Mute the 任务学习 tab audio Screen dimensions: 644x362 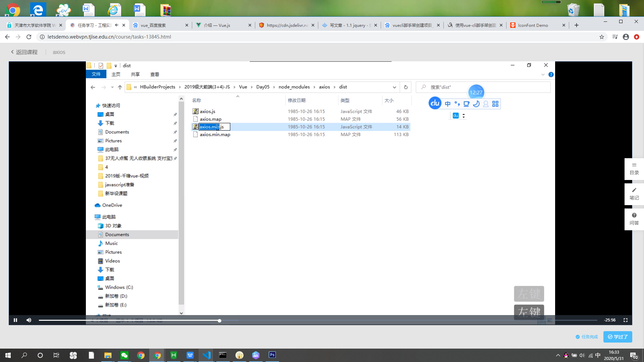[117, 25]
